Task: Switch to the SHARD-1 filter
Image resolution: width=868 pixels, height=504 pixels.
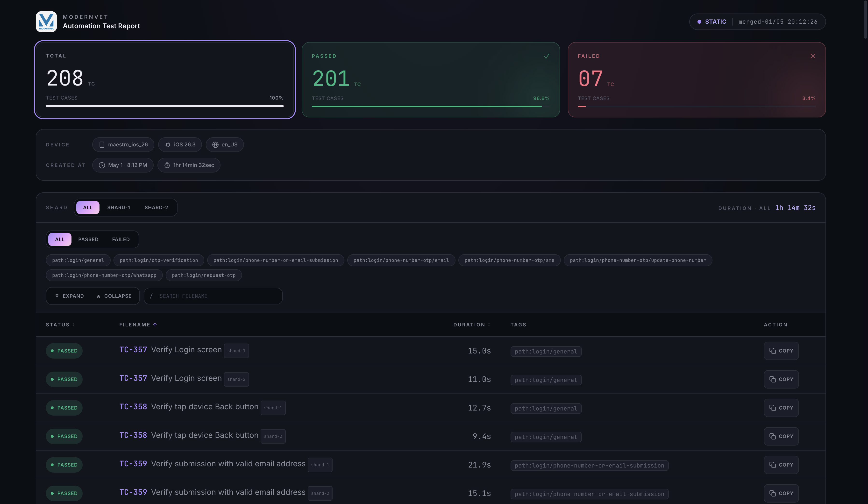Action: click(x=119, y=207)
